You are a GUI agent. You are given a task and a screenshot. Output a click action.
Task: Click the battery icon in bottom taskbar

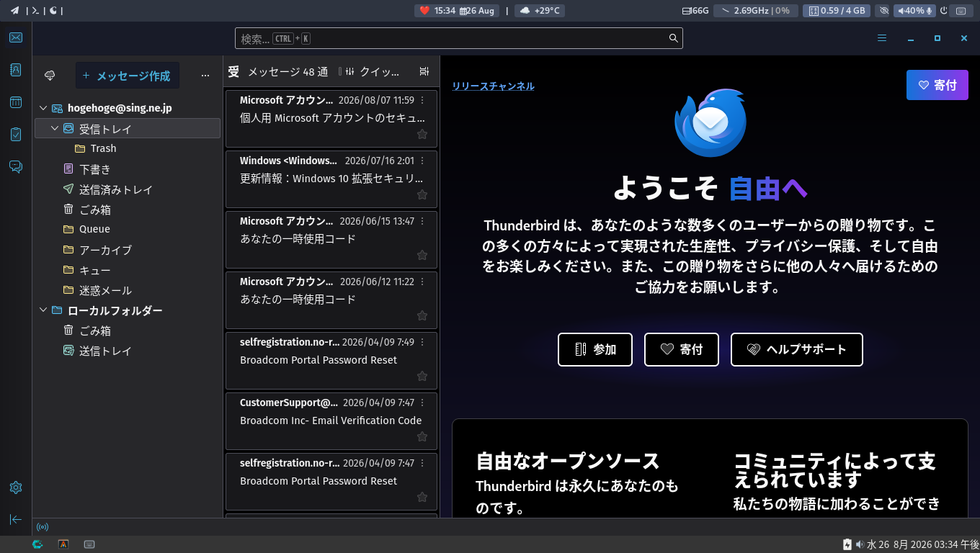[848, 544]
